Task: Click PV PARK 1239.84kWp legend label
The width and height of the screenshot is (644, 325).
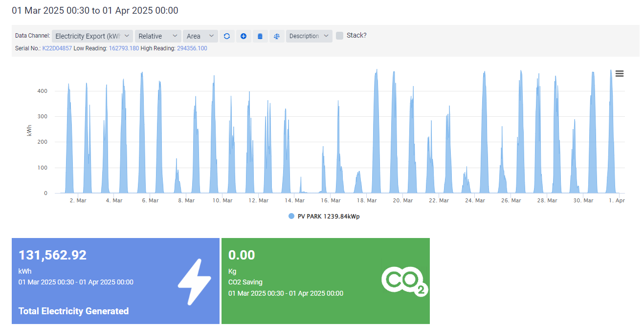Action: tap(329, 216)
